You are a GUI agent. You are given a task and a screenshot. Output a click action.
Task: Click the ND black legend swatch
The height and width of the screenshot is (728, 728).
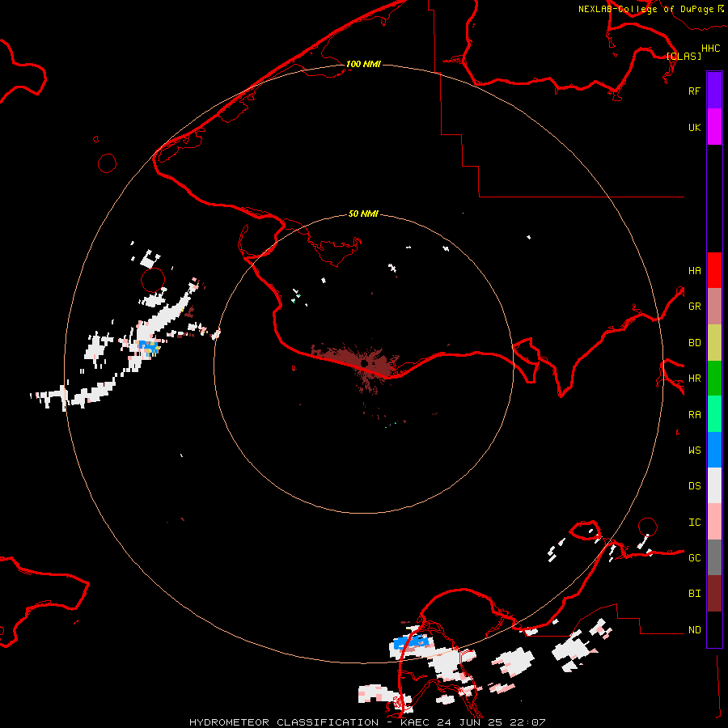click(x=714, y=629)
